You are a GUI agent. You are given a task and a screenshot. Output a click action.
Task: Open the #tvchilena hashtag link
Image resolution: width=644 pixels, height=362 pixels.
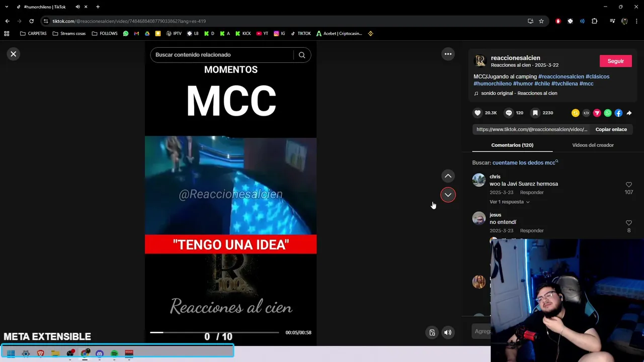coord(565,83)
